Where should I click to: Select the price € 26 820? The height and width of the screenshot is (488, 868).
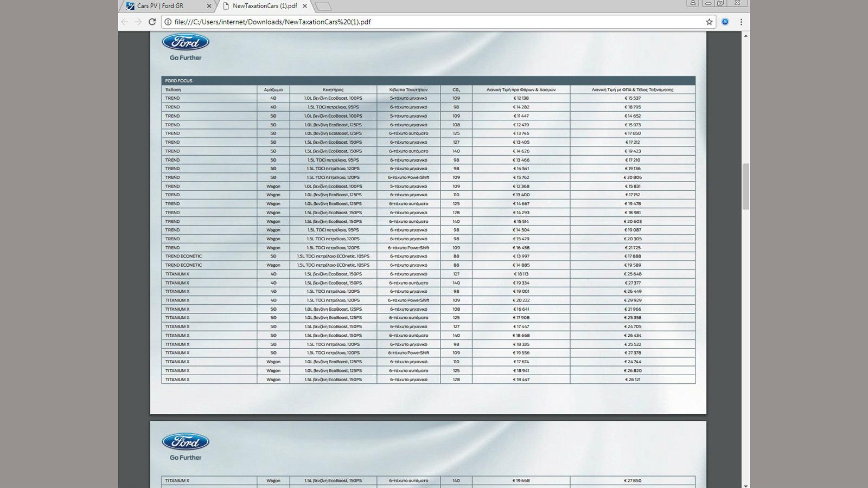pyautogui.click(x=633, y=370)
